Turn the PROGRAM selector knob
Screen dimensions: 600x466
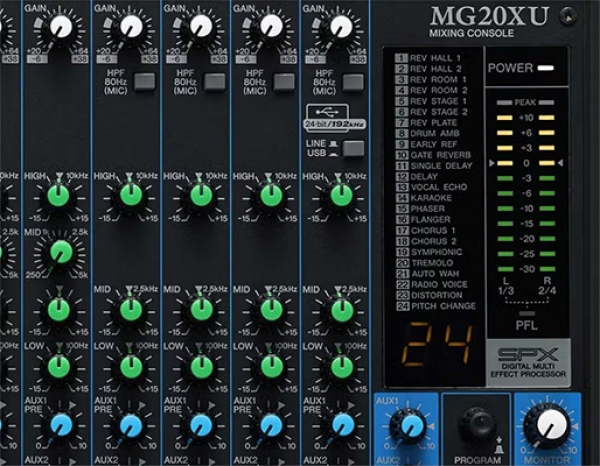[x=477, y=423]
